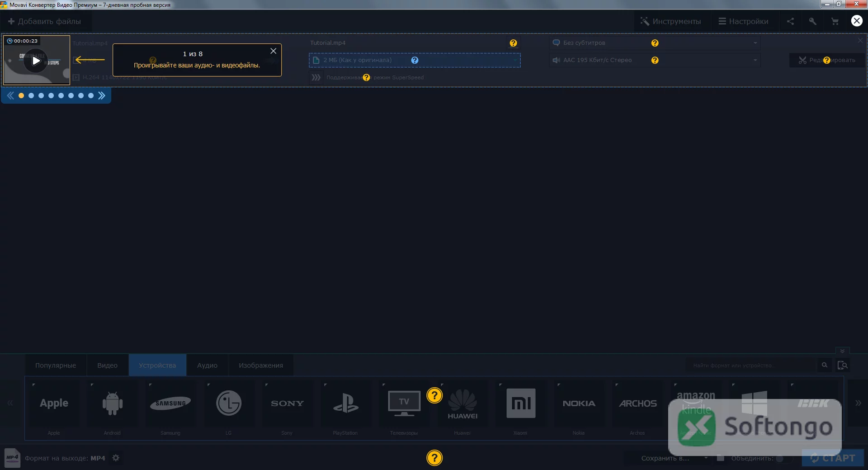Choose the Samsung device tile
The height and width of the screenshot is (470, 868).
click(170, 403)
